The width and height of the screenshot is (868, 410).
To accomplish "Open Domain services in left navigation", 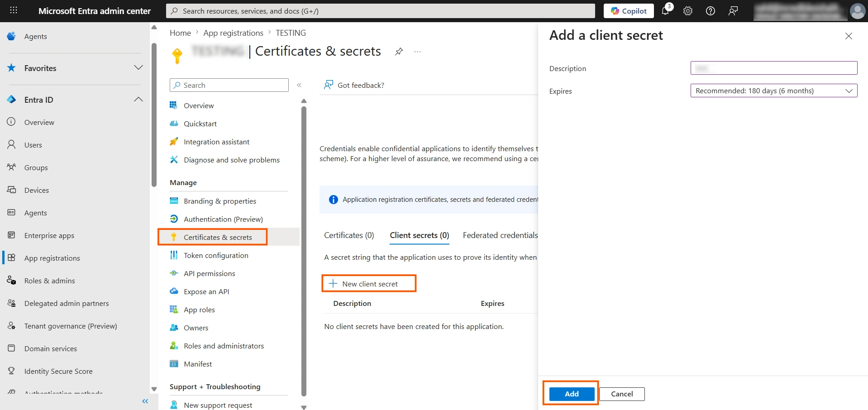I will (51, 348).
